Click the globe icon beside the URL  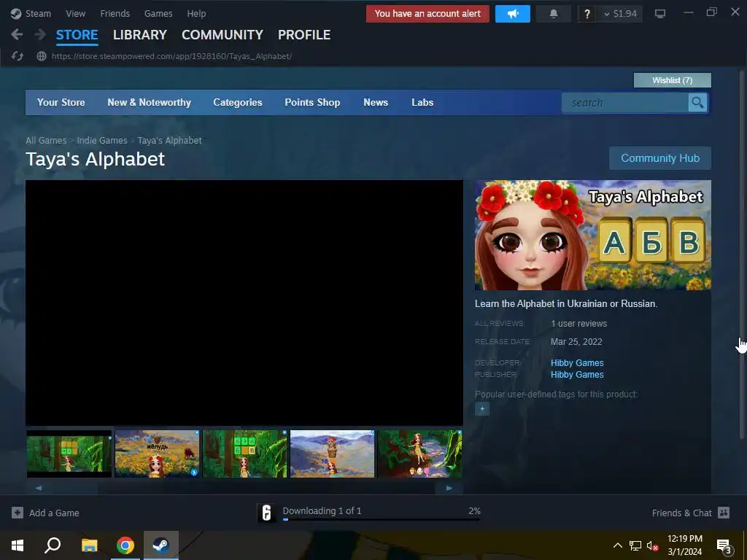tap(42, 56)
